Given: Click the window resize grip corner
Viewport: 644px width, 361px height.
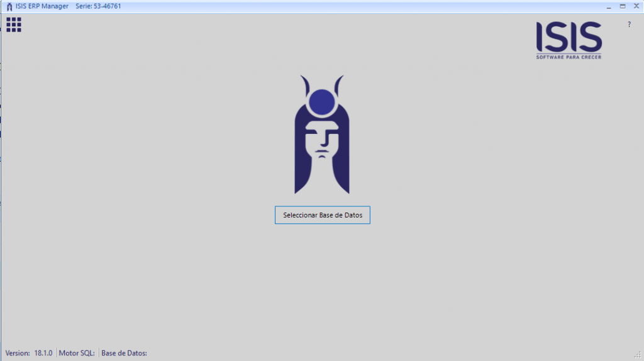Looking at the screenshot, I should [x=638, y=355].
